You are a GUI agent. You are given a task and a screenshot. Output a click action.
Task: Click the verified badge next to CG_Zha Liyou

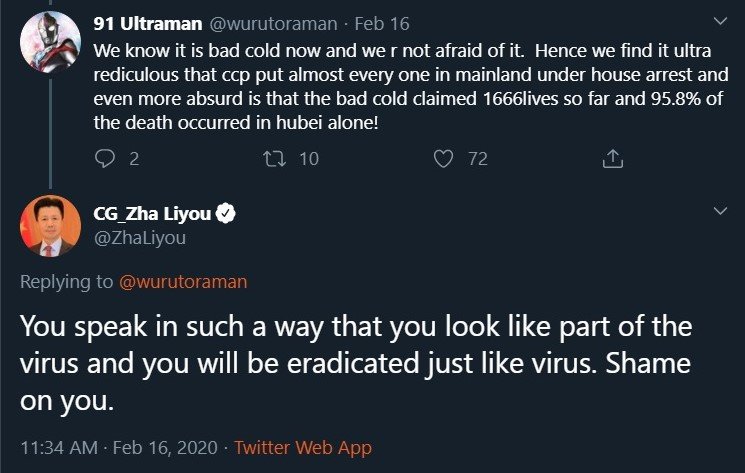point(226,214)
